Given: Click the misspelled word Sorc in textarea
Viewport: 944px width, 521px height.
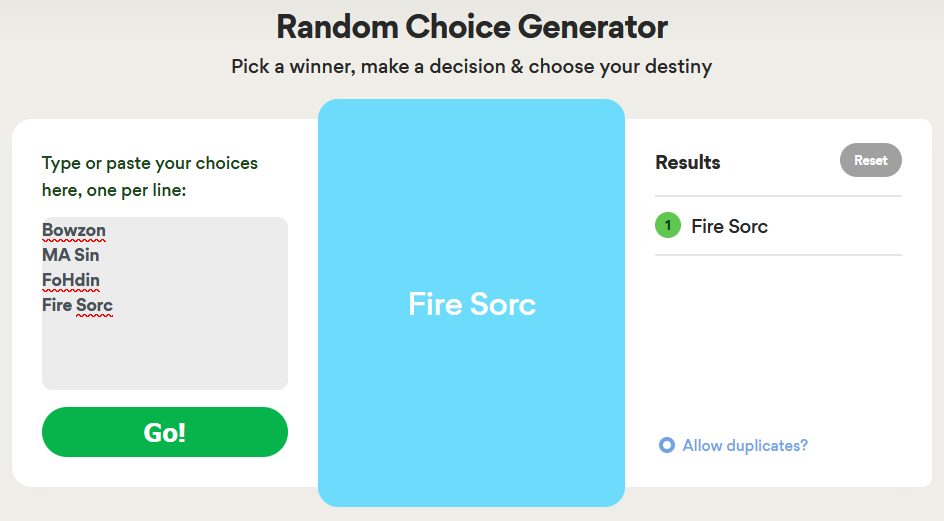Looking at the screenshot, I should pos(95,305).
